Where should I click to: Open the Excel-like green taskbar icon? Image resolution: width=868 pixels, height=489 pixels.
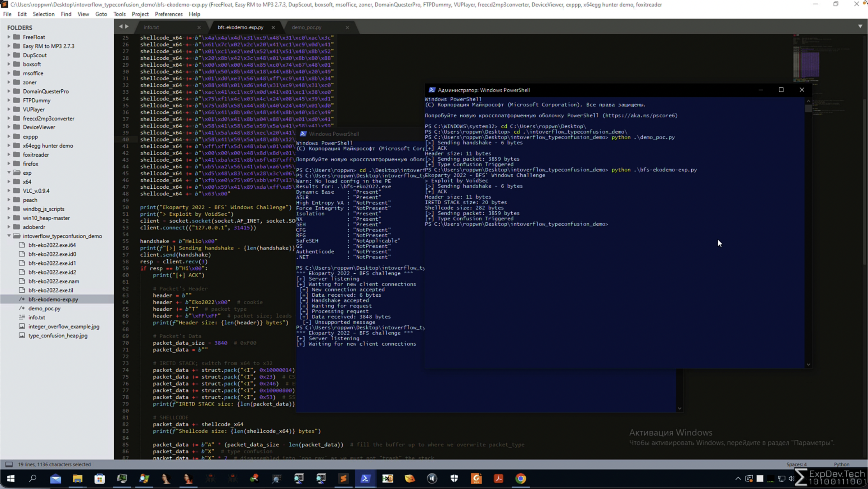coord(388,479)
